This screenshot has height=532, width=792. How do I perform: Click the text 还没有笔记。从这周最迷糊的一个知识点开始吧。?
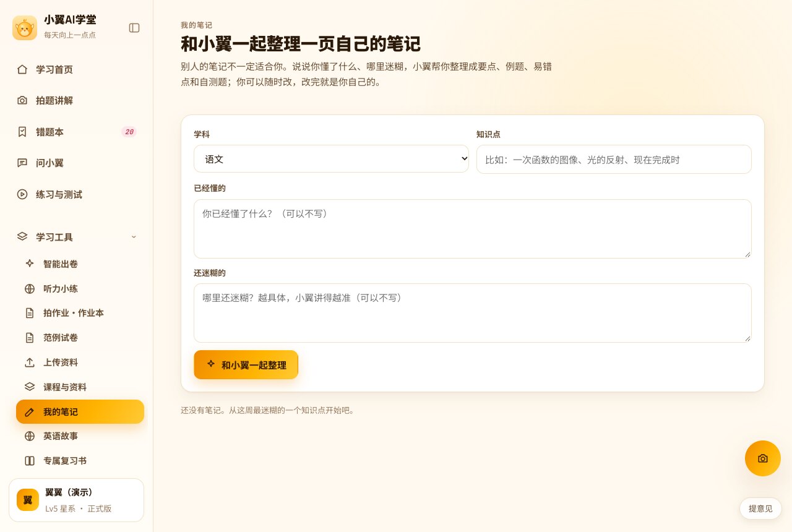pos(267,410)
